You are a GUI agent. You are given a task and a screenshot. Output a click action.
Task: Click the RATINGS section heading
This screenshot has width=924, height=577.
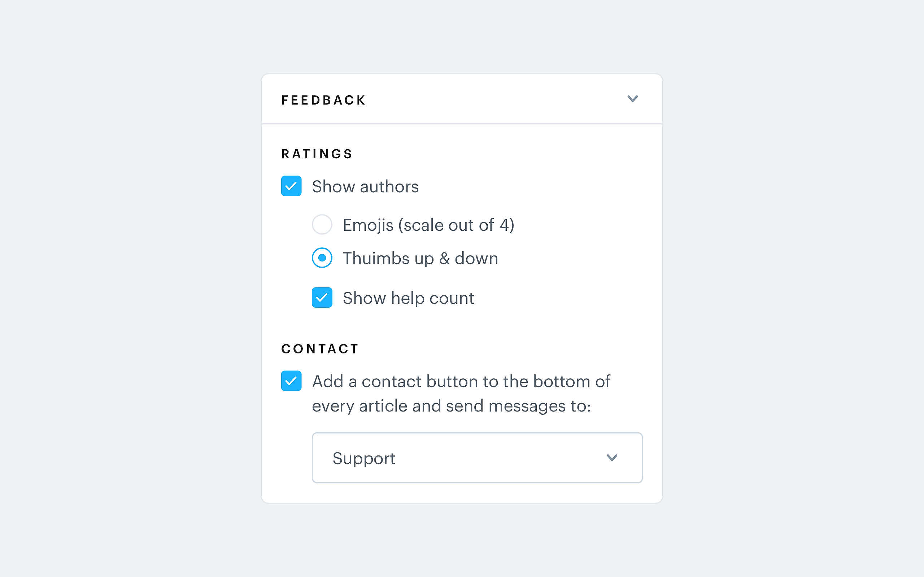coord(317,154)
